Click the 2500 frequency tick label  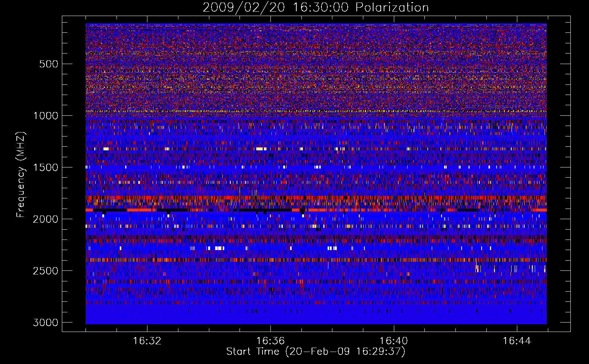pos(46,271)
